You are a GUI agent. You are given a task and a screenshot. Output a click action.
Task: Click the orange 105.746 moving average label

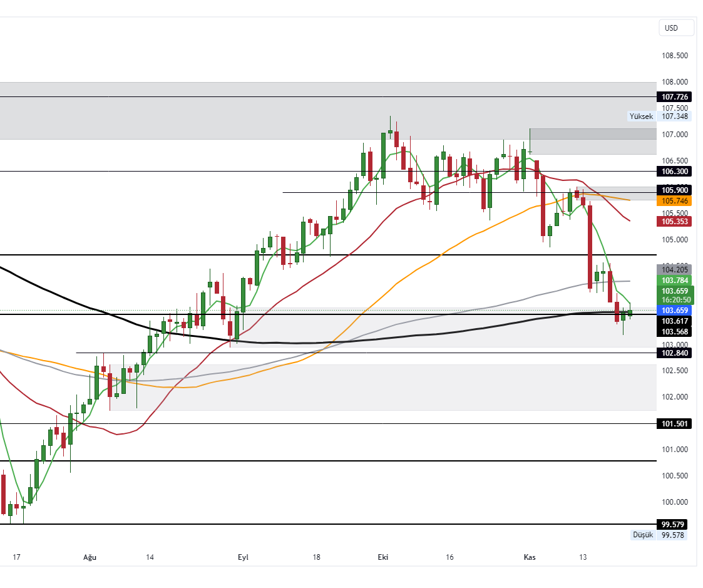(675, 201)
